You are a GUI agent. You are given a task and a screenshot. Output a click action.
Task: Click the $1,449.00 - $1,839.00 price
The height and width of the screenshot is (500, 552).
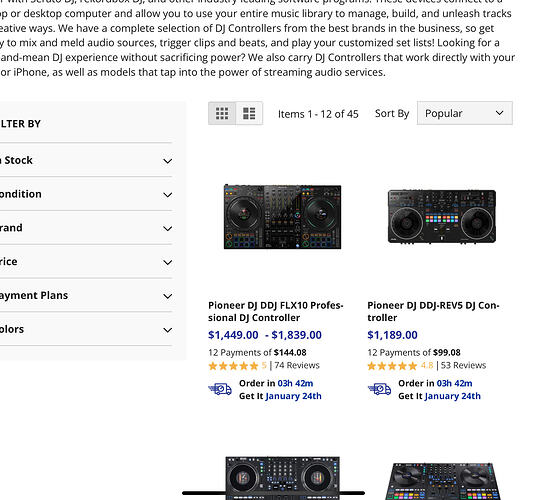click(x=265, y=335)
